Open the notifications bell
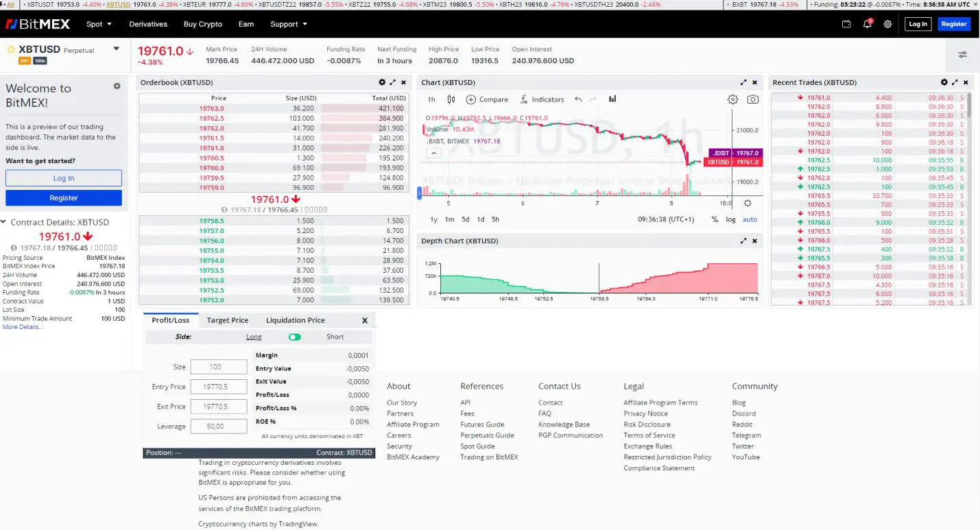The image size is (980, 530). (x=867, y=24)
